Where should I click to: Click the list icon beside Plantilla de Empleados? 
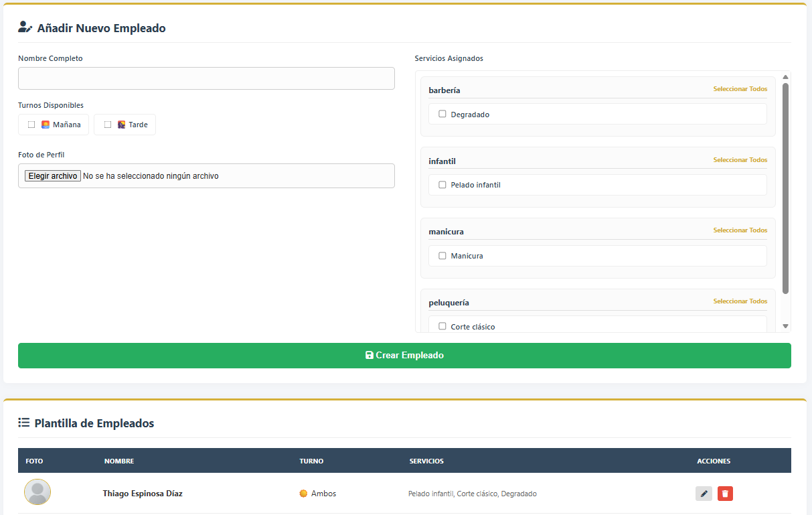(x=23, y=423)
